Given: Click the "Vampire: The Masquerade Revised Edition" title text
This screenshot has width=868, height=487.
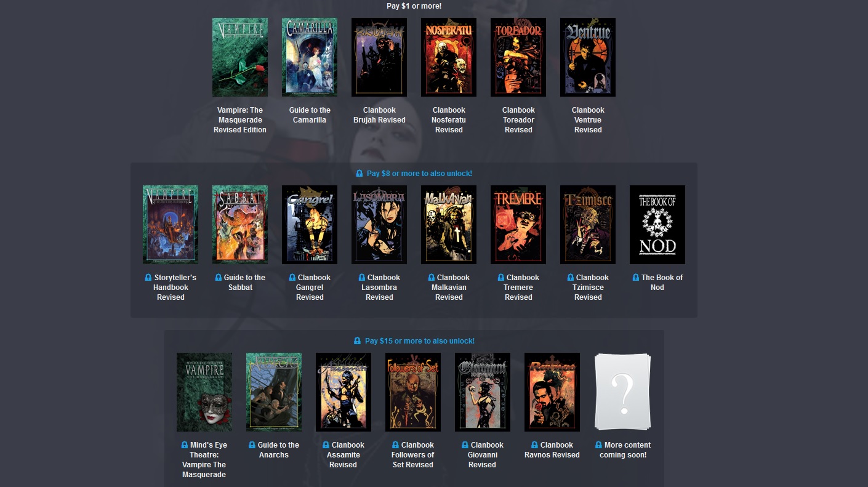Looking at the screenshot, I should 240,120.
